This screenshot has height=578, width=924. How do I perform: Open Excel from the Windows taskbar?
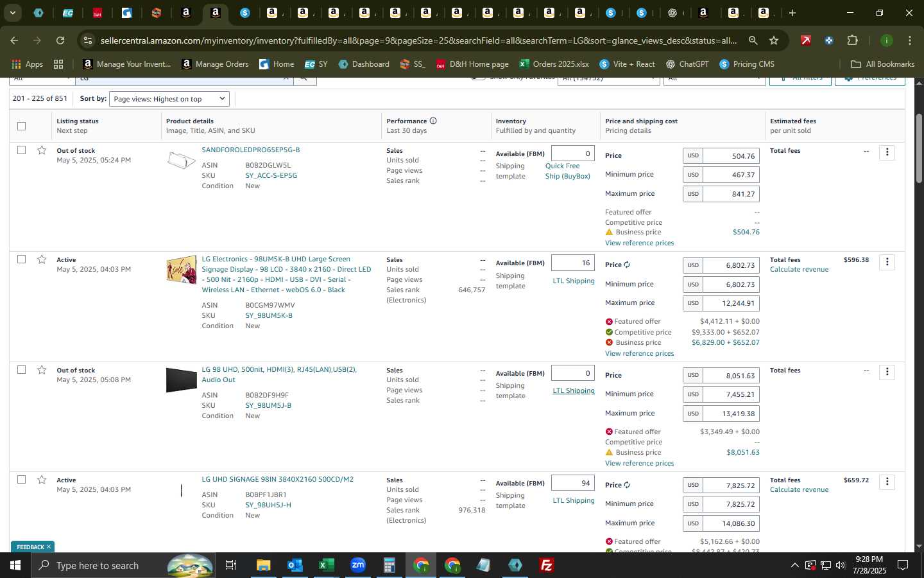point(326,565)
